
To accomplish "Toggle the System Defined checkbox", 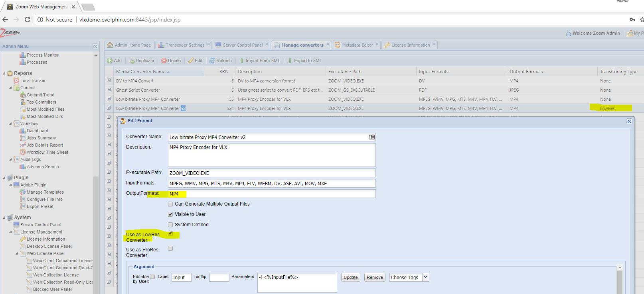I will click(x=170, y=225).
